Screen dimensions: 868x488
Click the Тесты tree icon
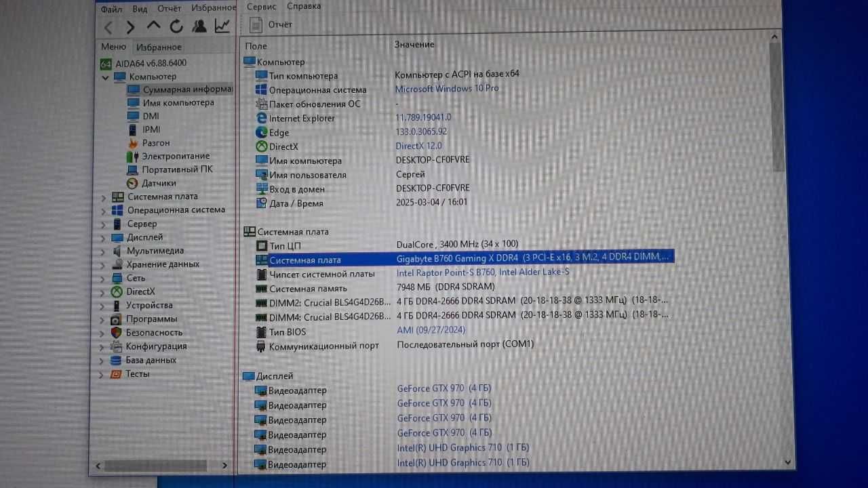coord(116,374)
